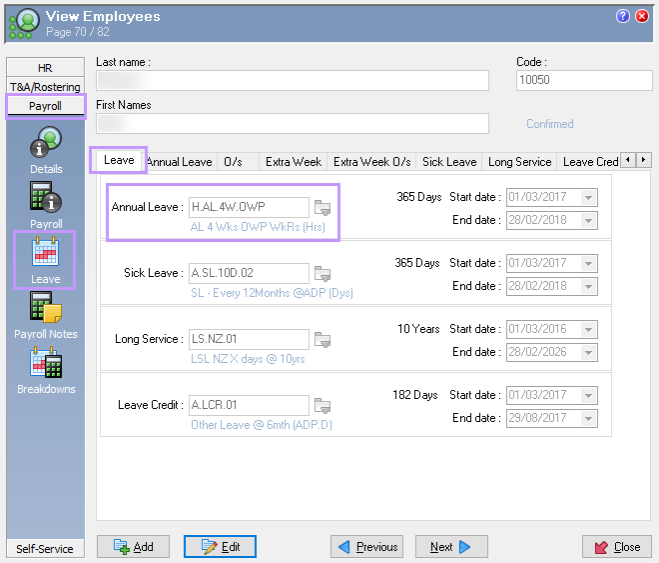Click the First Names field
The image size is (659, 563).
(293, 124)
